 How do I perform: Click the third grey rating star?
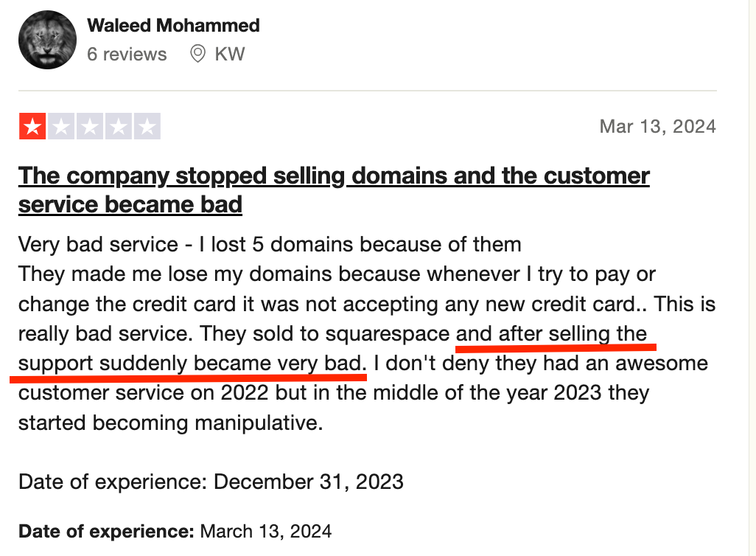click(x=90, y=126)
